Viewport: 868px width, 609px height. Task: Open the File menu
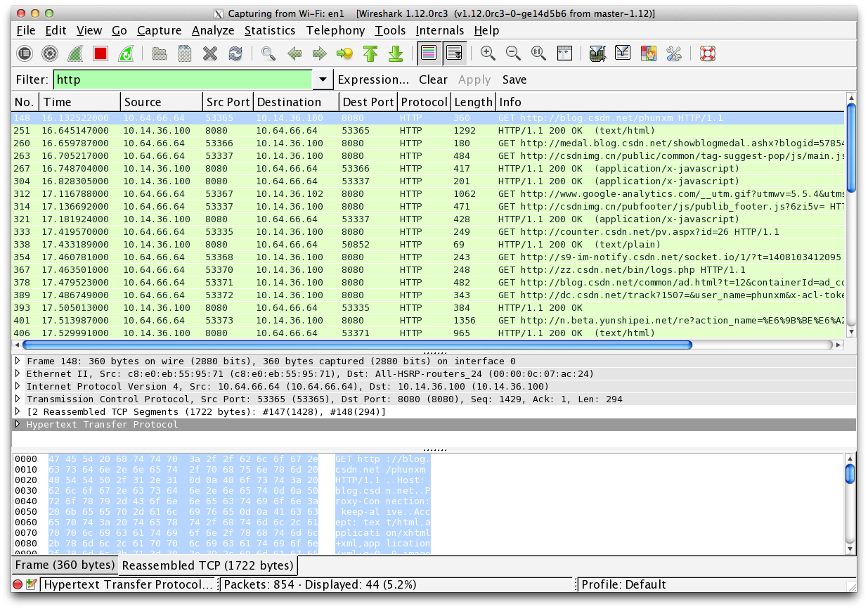coord(26,30)
